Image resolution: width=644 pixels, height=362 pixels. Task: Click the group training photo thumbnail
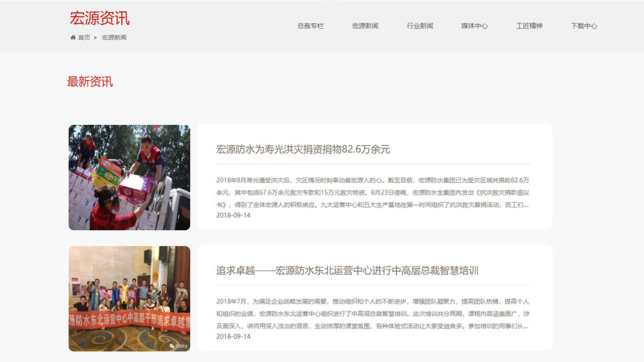tap(129, 299)
